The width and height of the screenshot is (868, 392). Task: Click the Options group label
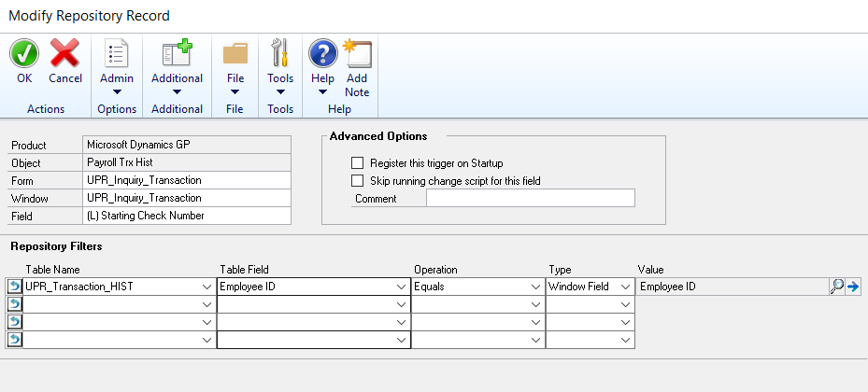pyautogui.click(x=117, y=109)
